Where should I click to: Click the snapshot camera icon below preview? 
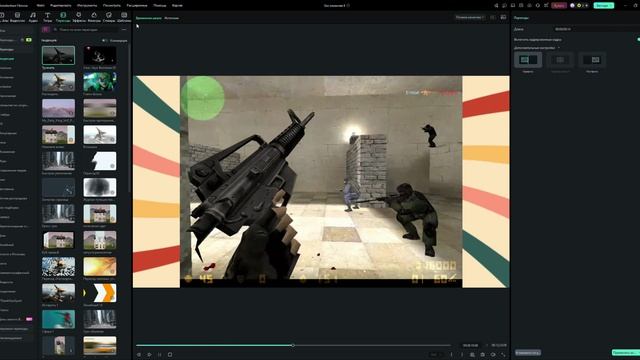483,355
